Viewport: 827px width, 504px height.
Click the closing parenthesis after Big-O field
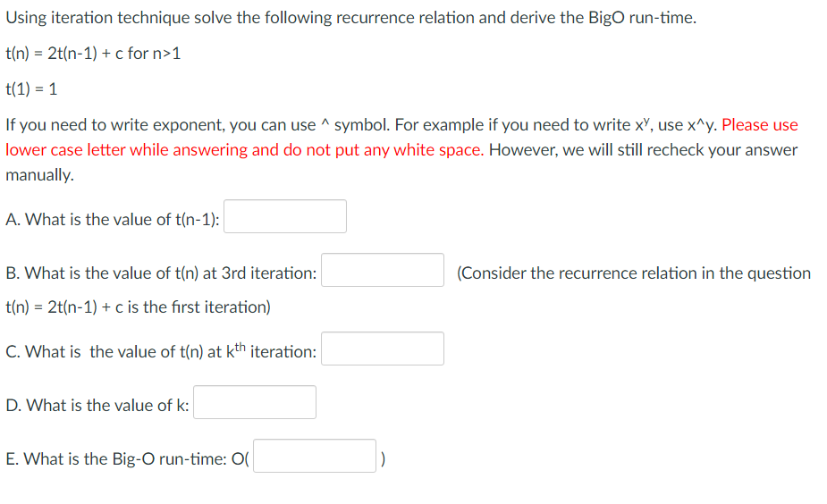point(383,459)
